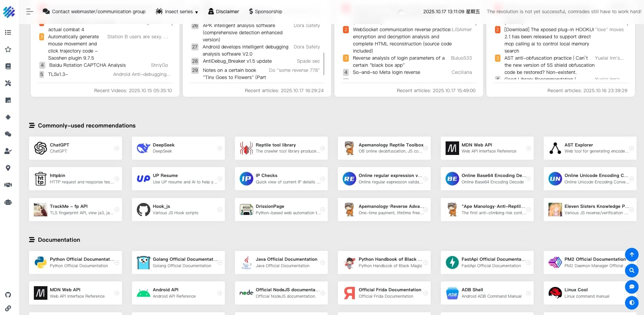Click the Hook_js card arrow icon
Image resolution: width=644 pixels, height=315 pixels.
220,210
